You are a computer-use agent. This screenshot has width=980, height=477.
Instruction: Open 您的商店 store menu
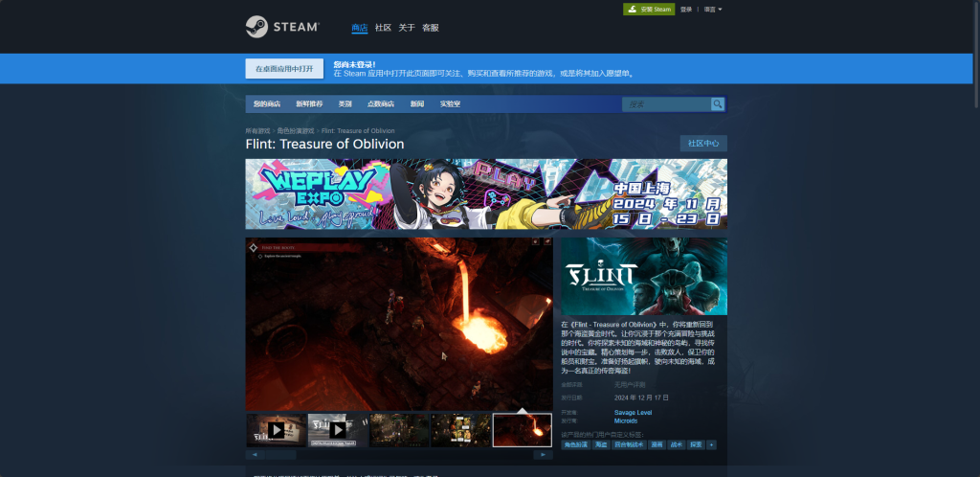tap(267, 103)
